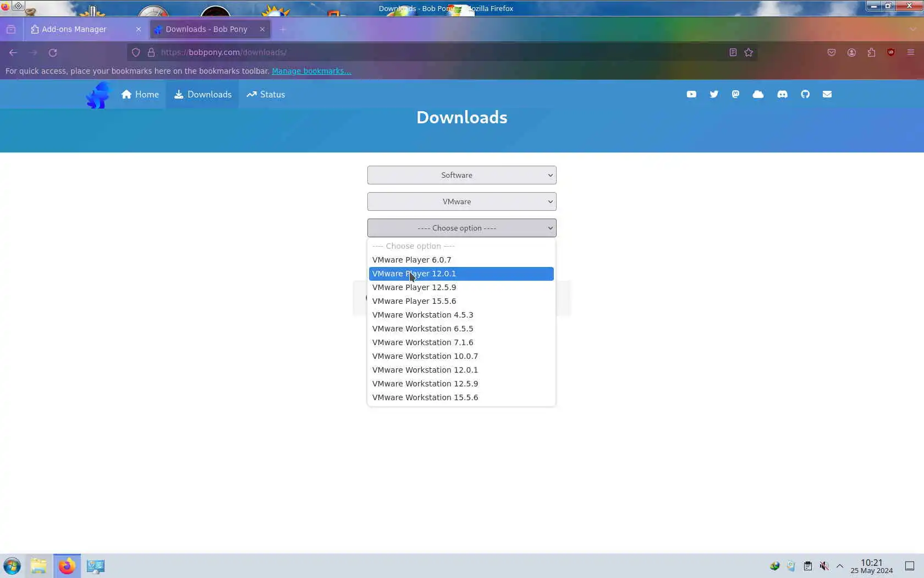Open the Firefox account menu
The image size is (924, 578).
851,52
